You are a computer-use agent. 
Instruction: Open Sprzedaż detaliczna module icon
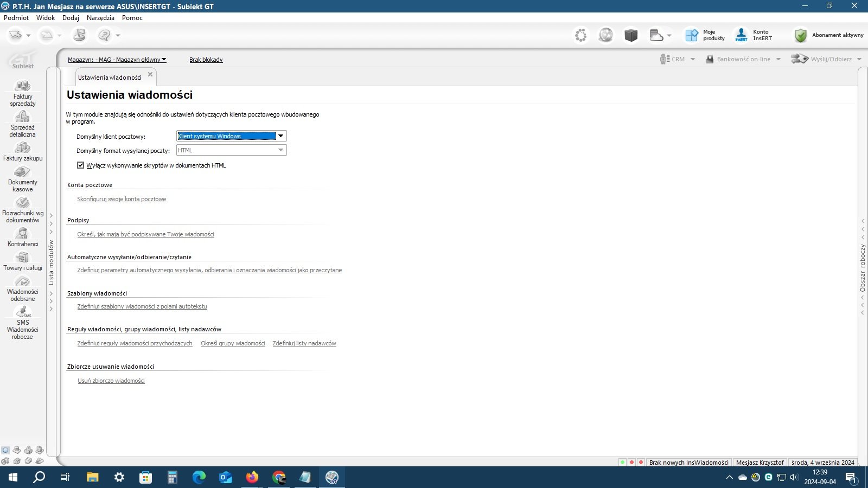(x=23, y=117)
